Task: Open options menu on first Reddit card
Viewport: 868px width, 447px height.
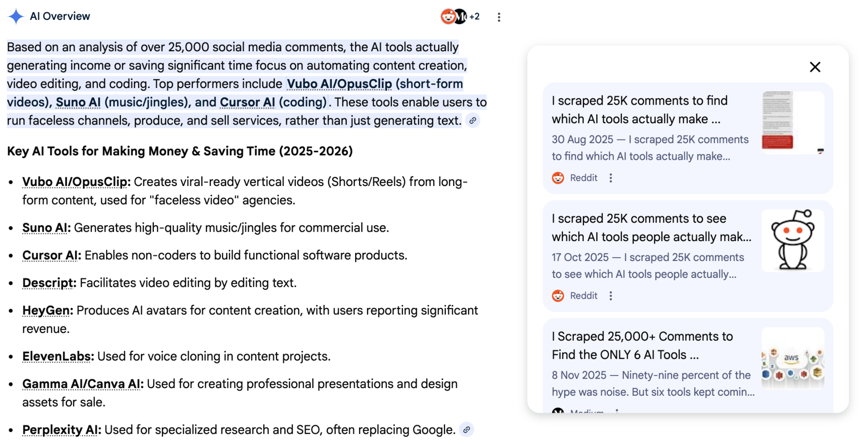Action: point(611,178)
